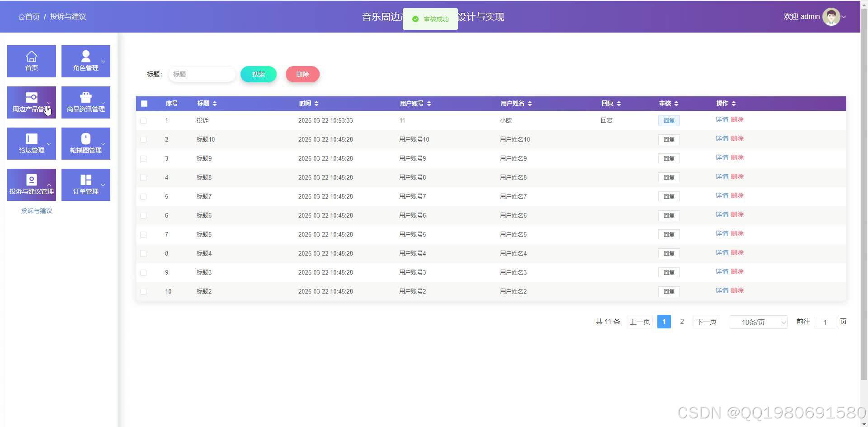Expand the 订单管理 chevron
Viewport: 868px width, 427px height.
pos(103,185)
